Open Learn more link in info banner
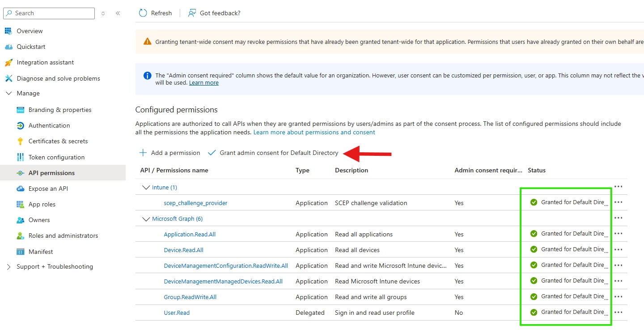Viewport: 644px width, 330px height. tap(204, 83)
